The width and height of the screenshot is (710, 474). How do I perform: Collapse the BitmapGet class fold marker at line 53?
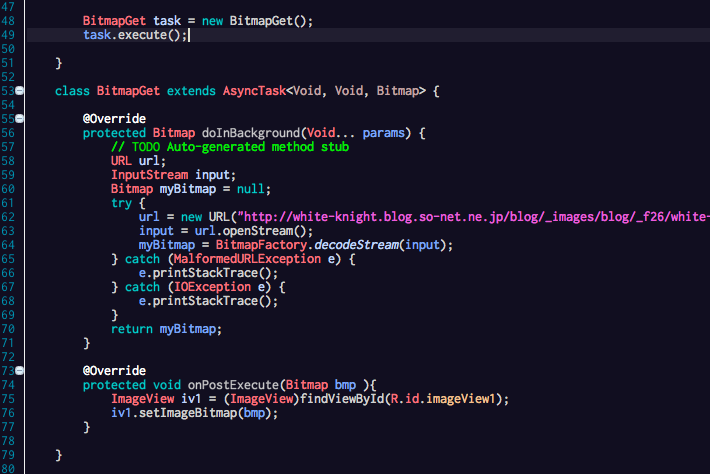pos(19,91)
